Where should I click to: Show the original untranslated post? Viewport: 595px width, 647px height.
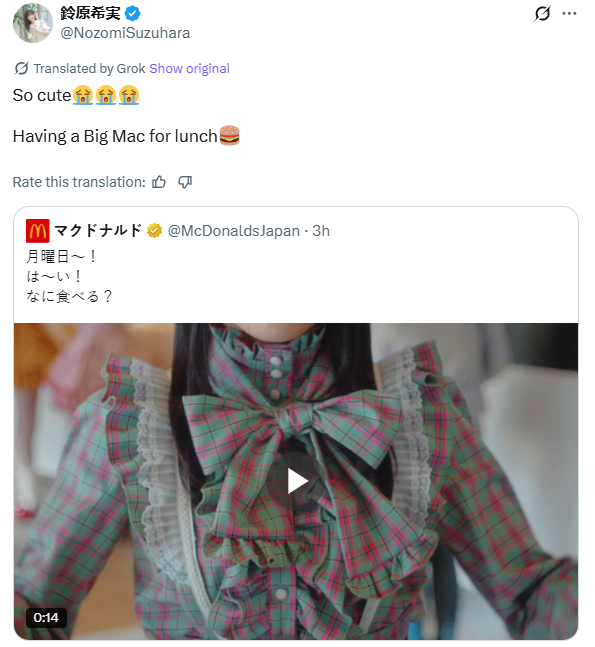pos(189,68)
